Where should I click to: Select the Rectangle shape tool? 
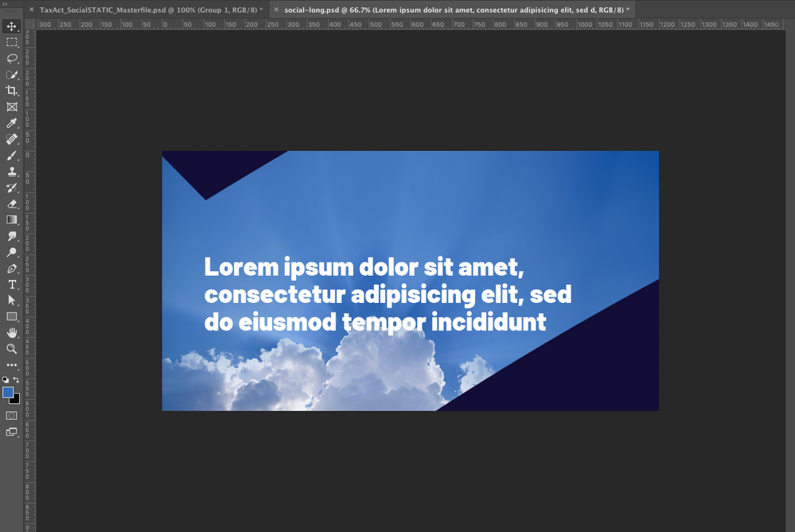tap(12, 316)
